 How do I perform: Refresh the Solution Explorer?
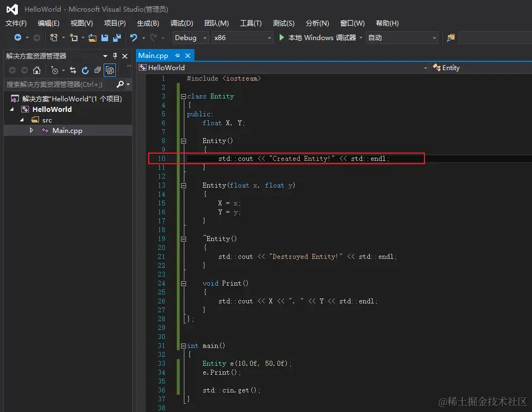(85, 70)
